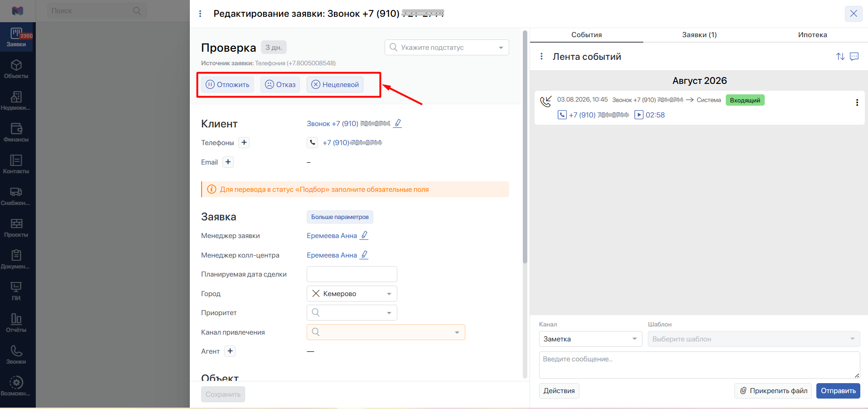Screen dimensions: 868x409
Task: Open the Финансы sidebar section
Action: tap(16, 132)
